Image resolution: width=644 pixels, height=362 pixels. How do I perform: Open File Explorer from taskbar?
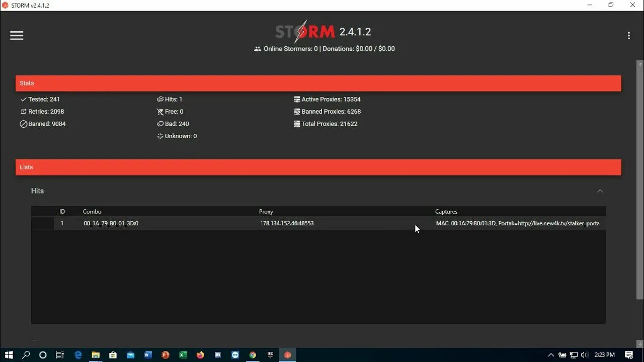pyautogui.click(x=96, y=355)
